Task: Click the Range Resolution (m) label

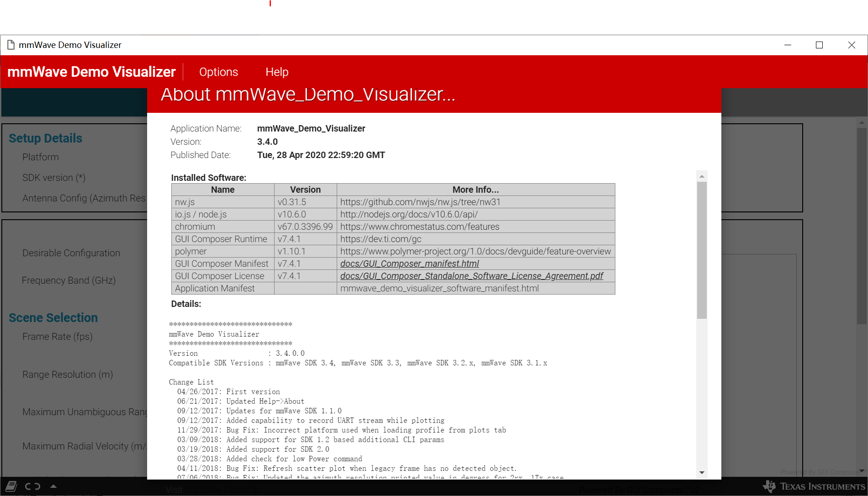Action: pyautogui.click(x=68, y=374)
